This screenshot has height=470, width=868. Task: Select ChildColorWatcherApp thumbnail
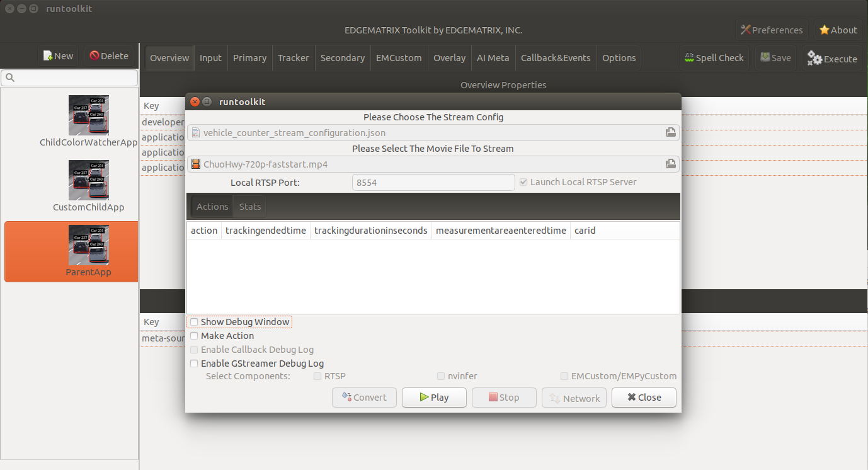[x=89, y=115]
